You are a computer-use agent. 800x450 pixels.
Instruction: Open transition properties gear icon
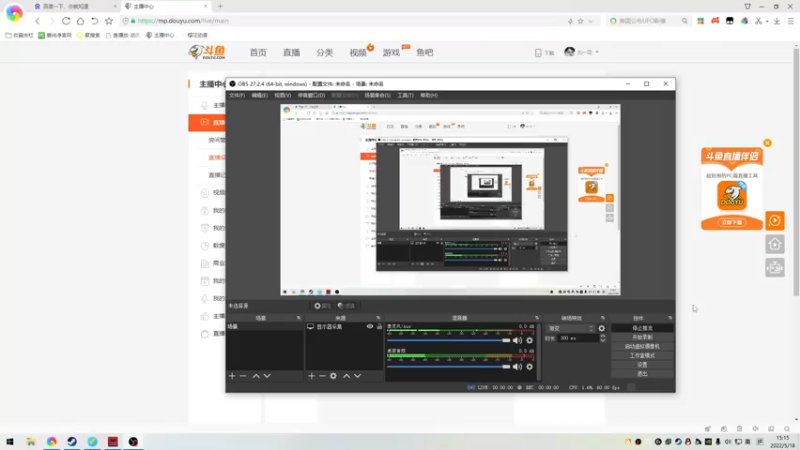[x=602, y=329]
